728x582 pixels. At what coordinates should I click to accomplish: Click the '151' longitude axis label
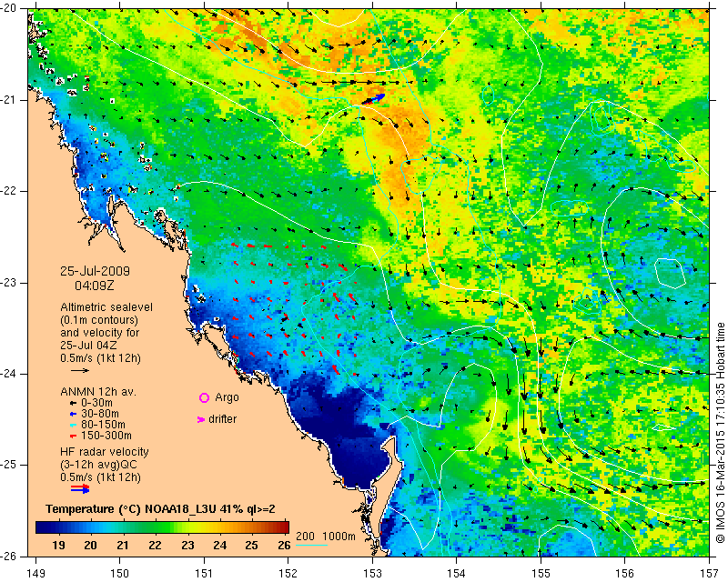204,574
